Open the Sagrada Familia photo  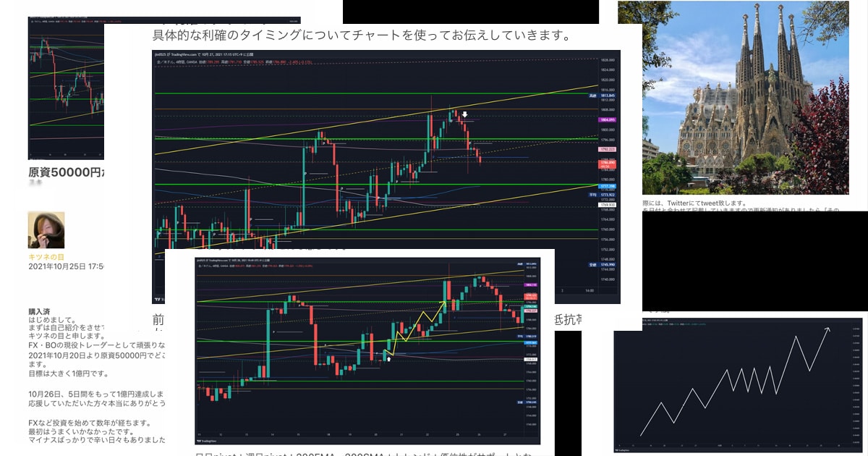745,98
